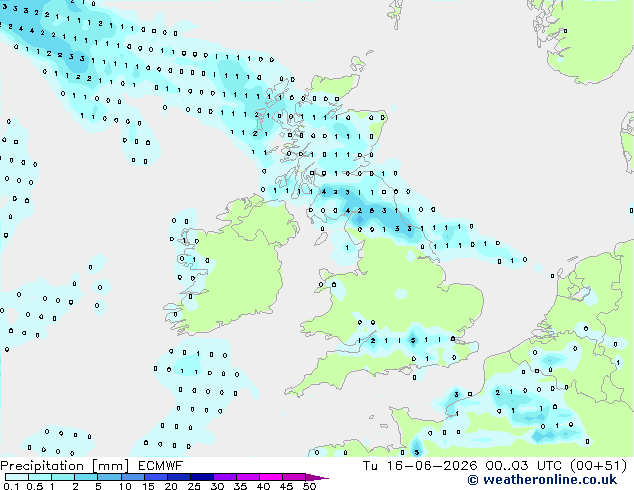Click the '30' legend scale label
634x490 pixels.
coord(217,486)
